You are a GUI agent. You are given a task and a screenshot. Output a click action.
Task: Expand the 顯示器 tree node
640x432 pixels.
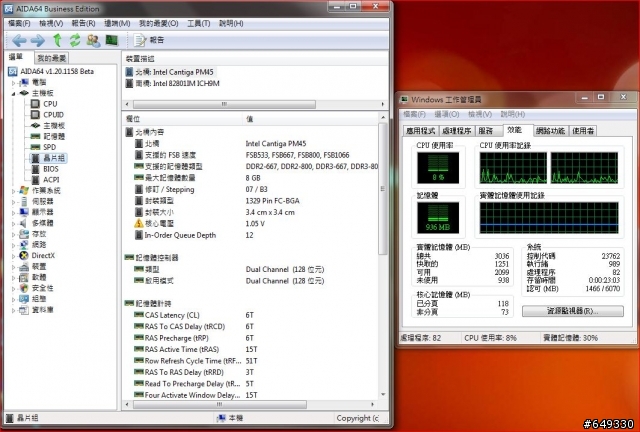[14, 212]
